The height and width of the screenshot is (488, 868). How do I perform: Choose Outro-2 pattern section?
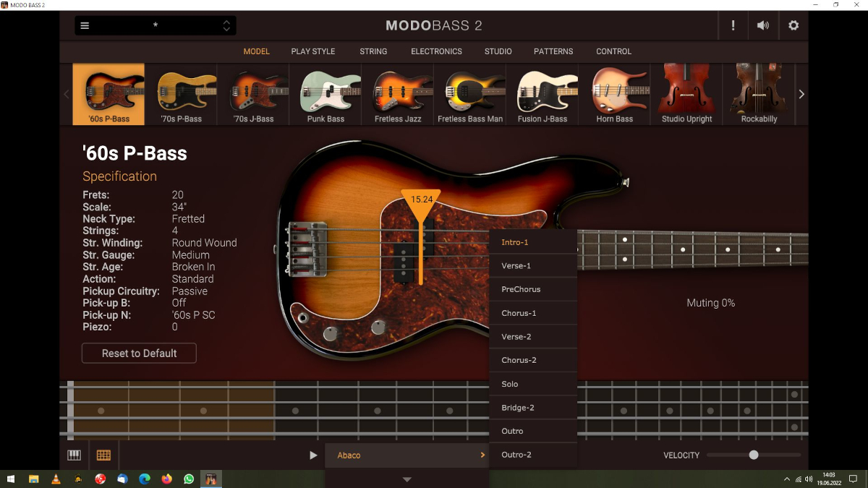[533, 455]
